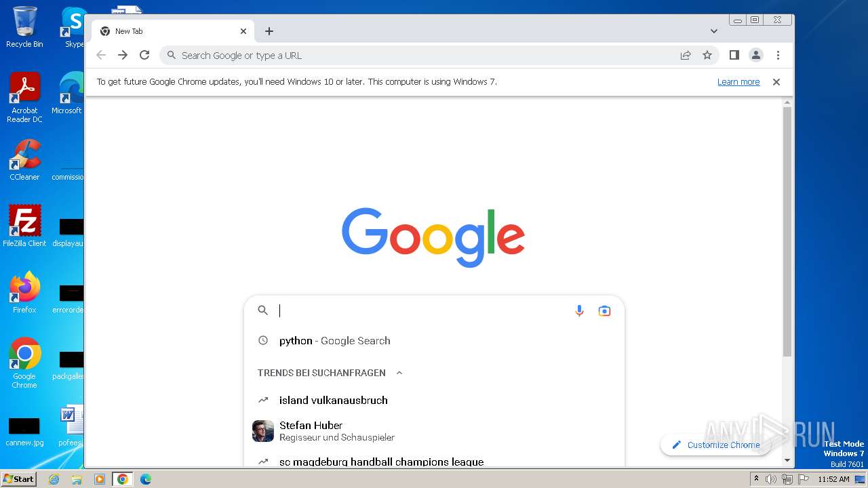Select sc magdeburg handball champions league suggestion
Screen dimensions: 868x488
434,462
